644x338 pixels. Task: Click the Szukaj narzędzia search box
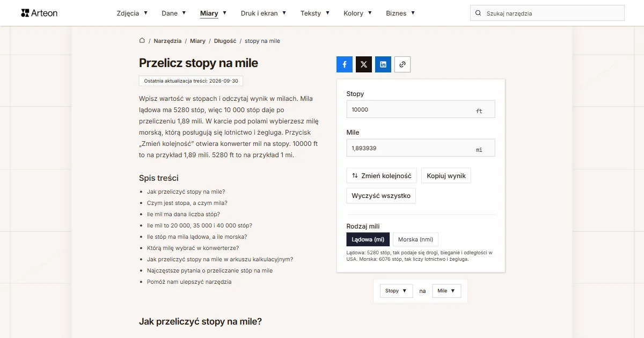[547, 13]
